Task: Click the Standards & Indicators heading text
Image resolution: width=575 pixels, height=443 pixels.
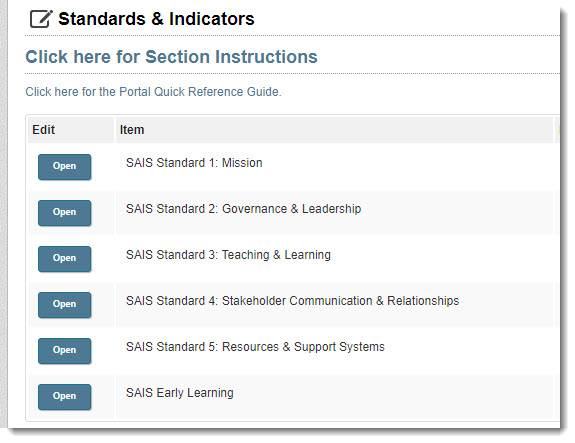Action: pos(156,19)
